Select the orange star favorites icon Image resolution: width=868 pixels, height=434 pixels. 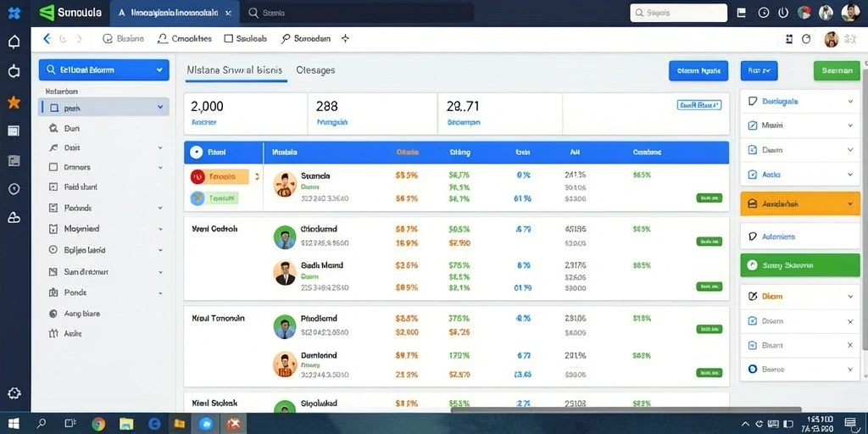[x=14, y=102]
